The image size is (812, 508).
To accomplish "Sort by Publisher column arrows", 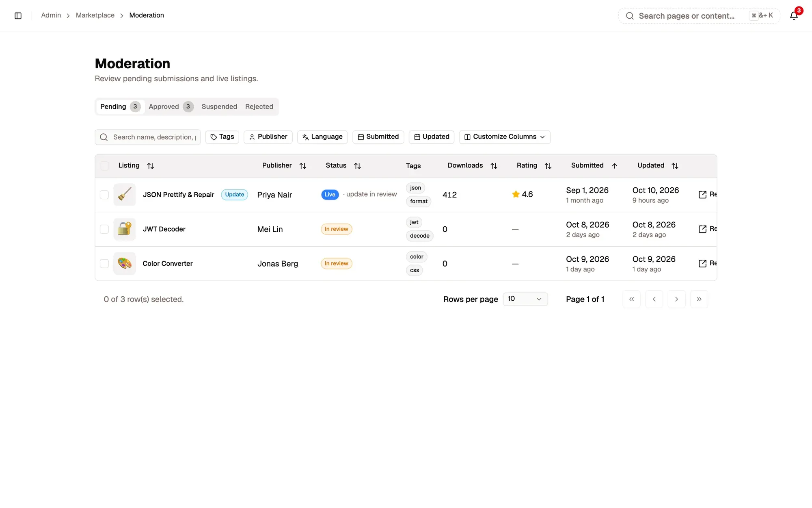I will click(303, 166).
